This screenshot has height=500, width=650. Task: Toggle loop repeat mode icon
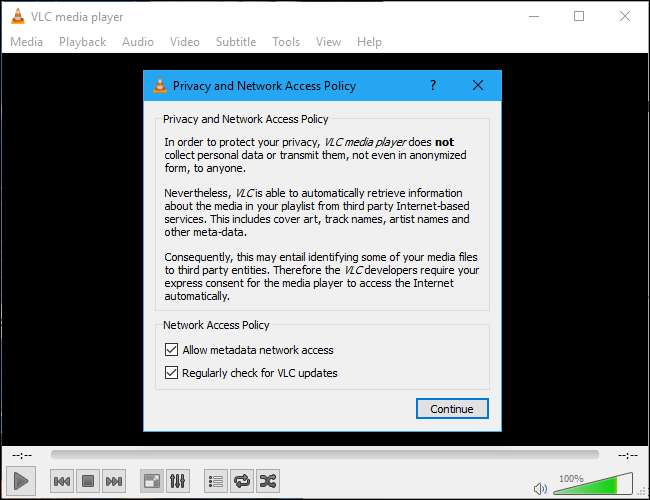(x=241, y=481)
